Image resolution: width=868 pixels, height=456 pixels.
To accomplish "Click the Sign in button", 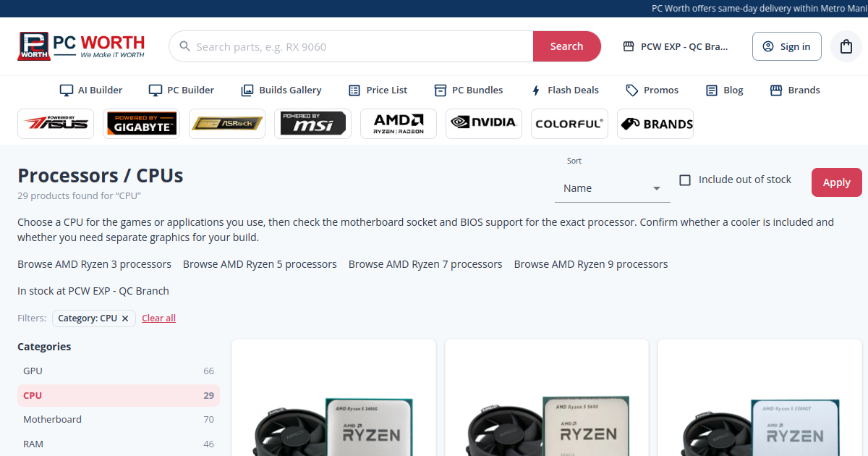I will 787,46.
